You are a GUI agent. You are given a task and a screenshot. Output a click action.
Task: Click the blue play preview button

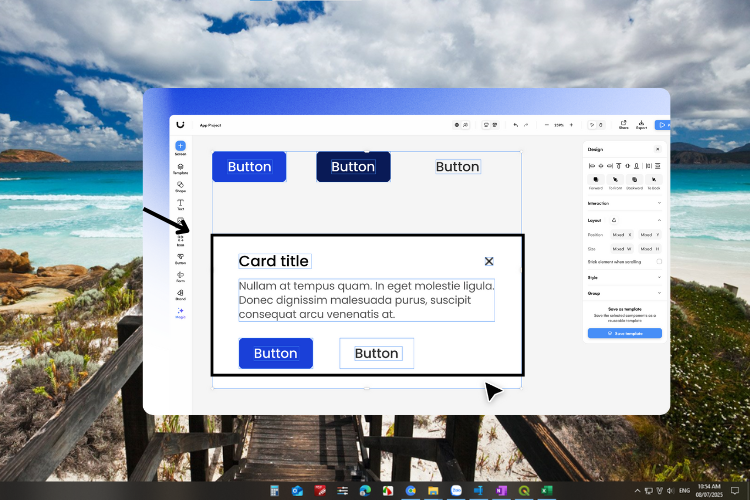(x=662, y=125)
